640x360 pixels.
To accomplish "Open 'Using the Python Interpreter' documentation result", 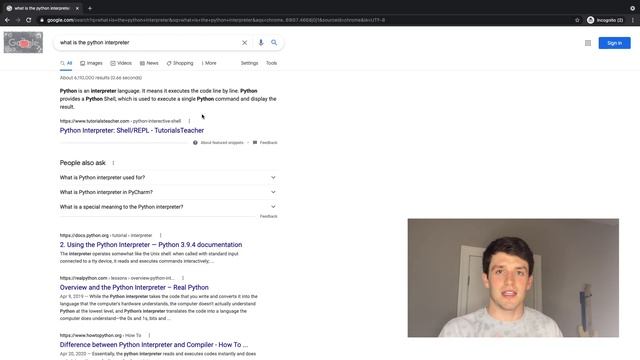I will click(151, 245).
